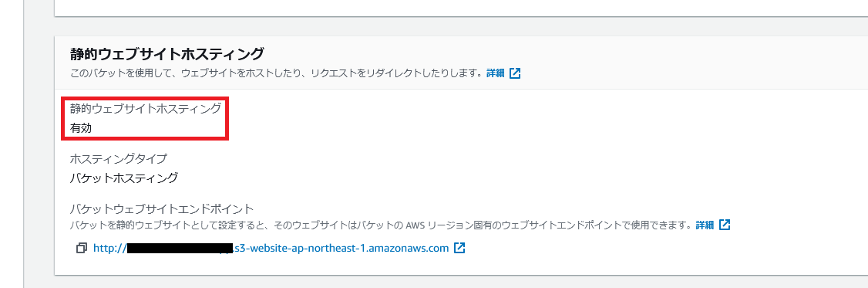Open the 詳細 link in the endpoint description
Screen dimensions: 868x288
click(705, 225)
